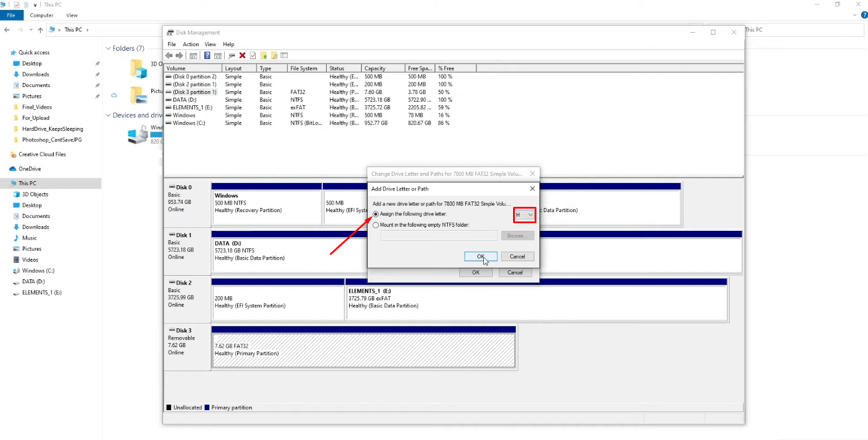Open the Action menu in Disk Management
The width and height of the screenshot is (868, 440).
pyautogui.click(x=190, y=44)
